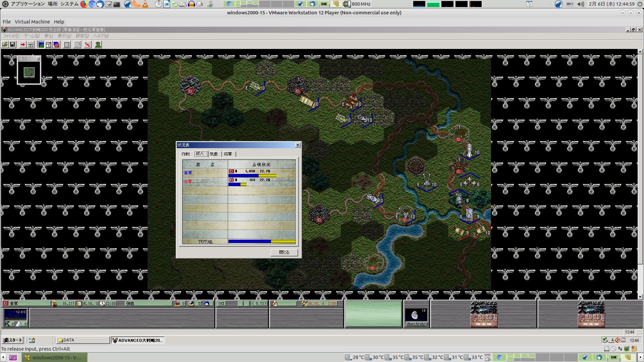Click the open file toolbar icon
The width and height of the screenshot is (644, 362).
click(x=5, y=45)
